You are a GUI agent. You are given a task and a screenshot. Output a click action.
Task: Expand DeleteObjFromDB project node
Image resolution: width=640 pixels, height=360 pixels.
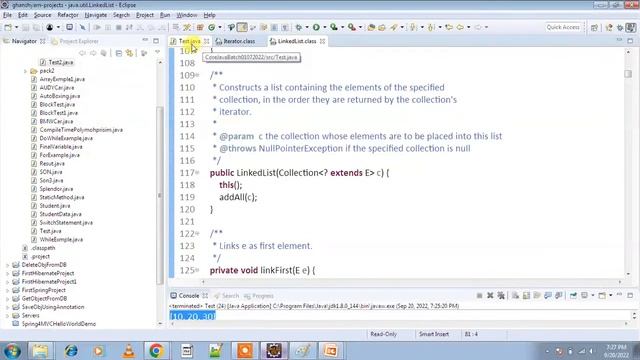pos(7,265)
